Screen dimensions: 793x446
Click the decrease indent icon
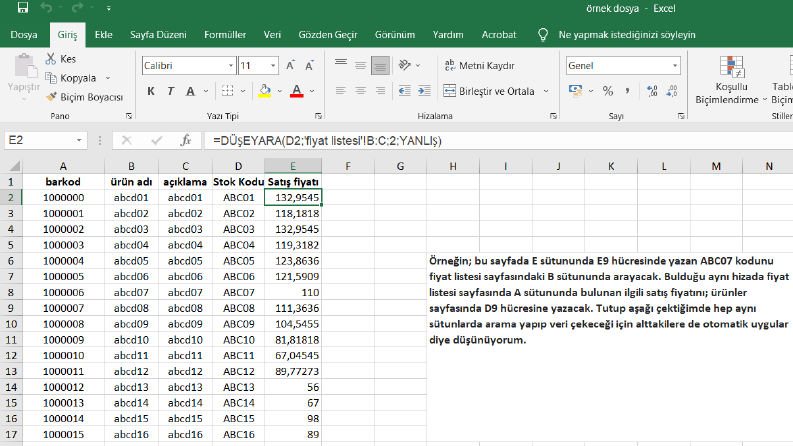404,91
